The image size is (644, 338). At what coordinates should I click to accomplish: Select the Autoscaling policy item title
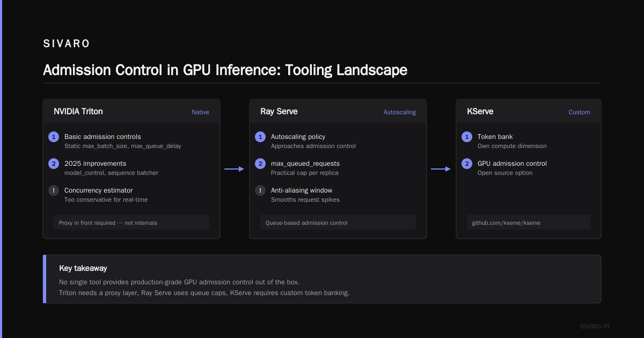[x=298, y=137]
